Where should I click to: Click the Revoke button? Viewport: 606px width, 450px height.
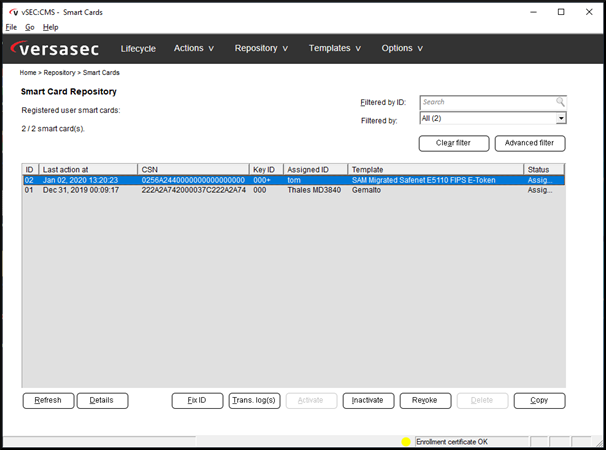click(425, 401)
